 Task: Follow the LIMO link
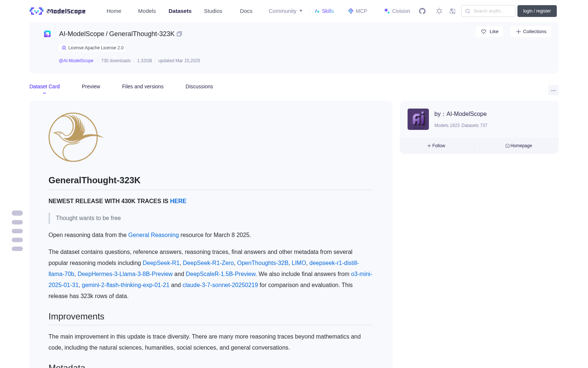pos(299,263)
